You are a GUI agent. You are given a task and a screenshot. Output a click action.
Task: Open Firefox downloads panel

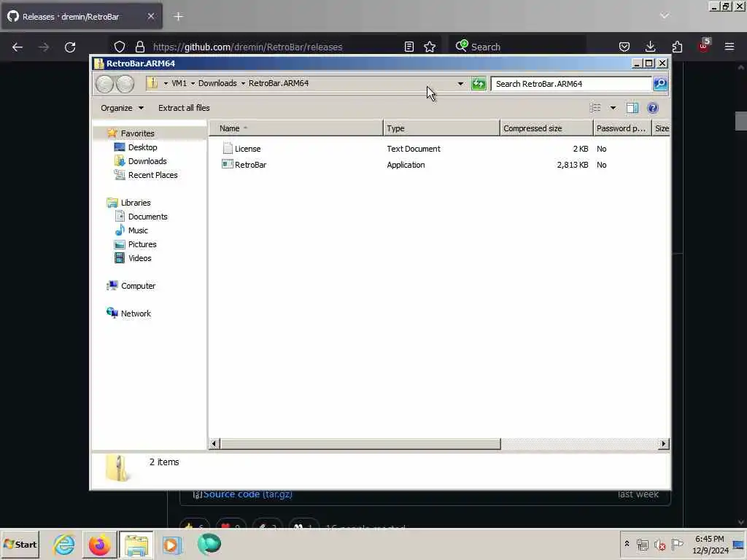coord(650,47)
